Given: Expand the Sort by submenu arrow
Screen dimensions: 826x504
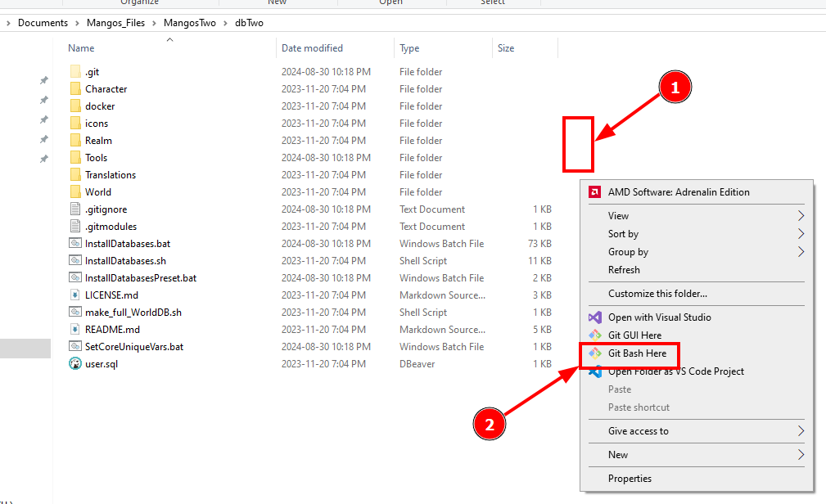Looking at the screenshot, I should click(801, 234).
